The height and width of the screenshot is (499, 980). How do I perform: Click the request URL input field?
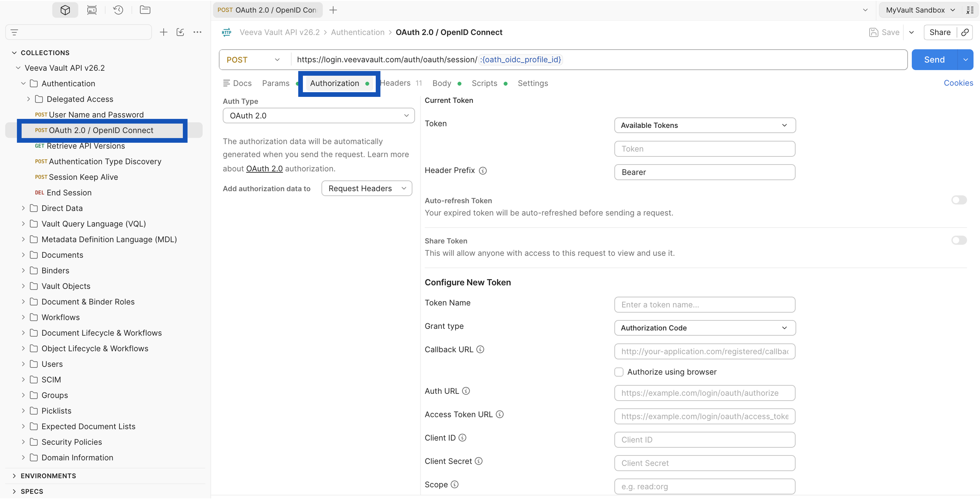pyautogui.click(x=599, y=60)
